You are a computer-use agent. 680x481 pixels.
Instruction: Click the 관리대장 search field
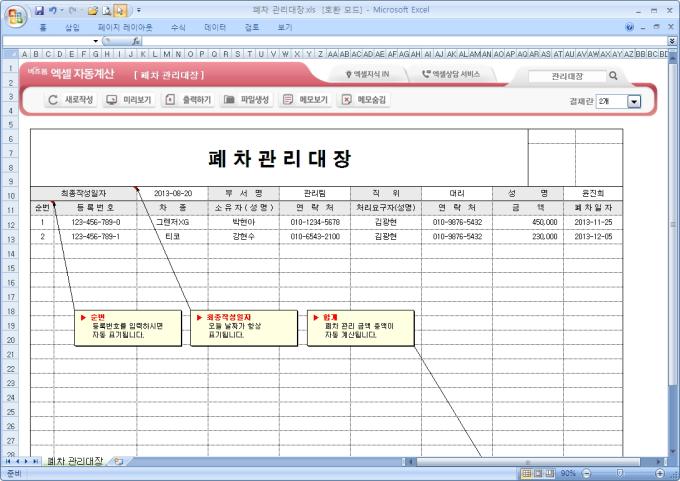pyautogui.click(x=567, y=76)
